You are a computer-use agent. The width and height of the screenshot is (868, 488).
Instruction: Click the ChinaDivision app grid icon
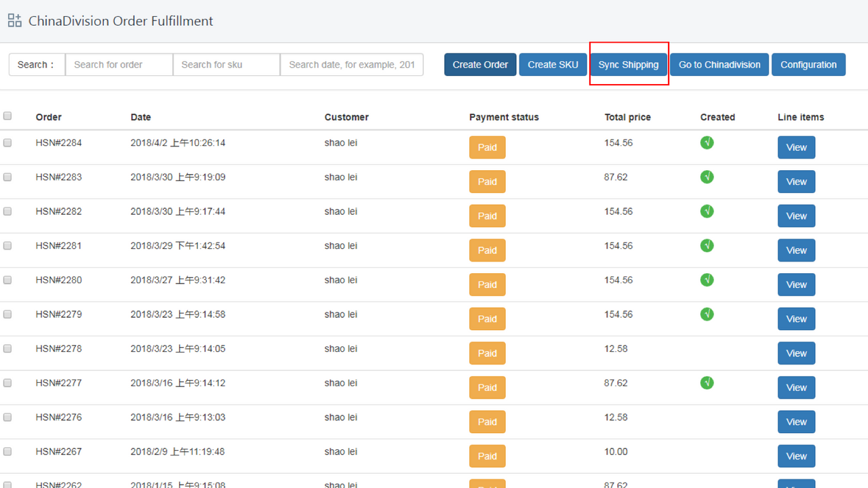pyautogui.click(x=14, y=20)
